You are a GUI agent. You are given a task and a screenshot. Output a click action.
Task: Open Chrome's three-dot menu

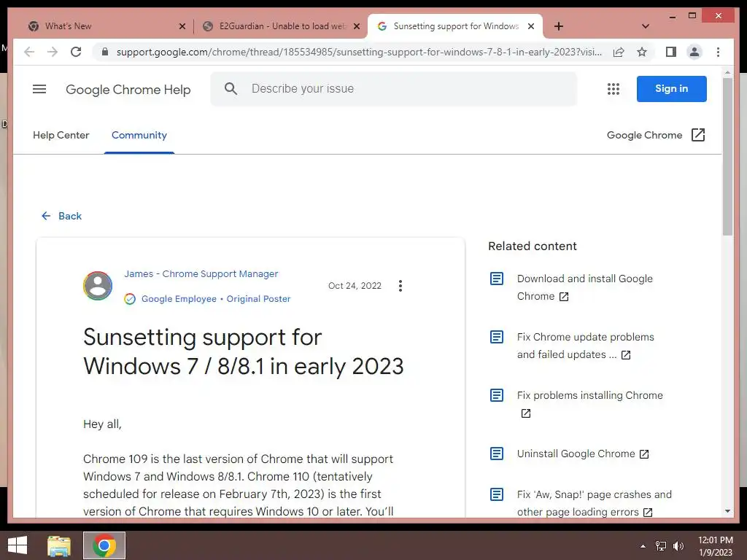pyautogui.click(x=718, y=52)
